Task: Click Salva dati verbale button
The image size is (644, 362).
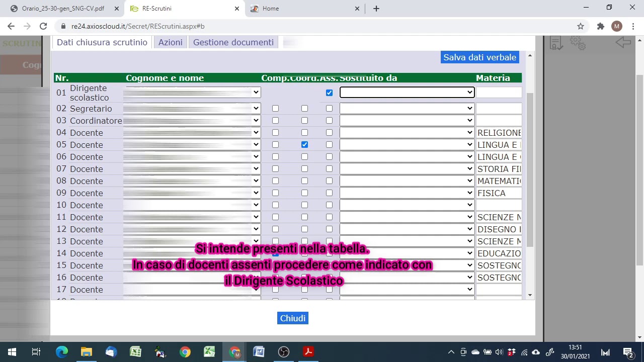Action: (x=480, y=57)
